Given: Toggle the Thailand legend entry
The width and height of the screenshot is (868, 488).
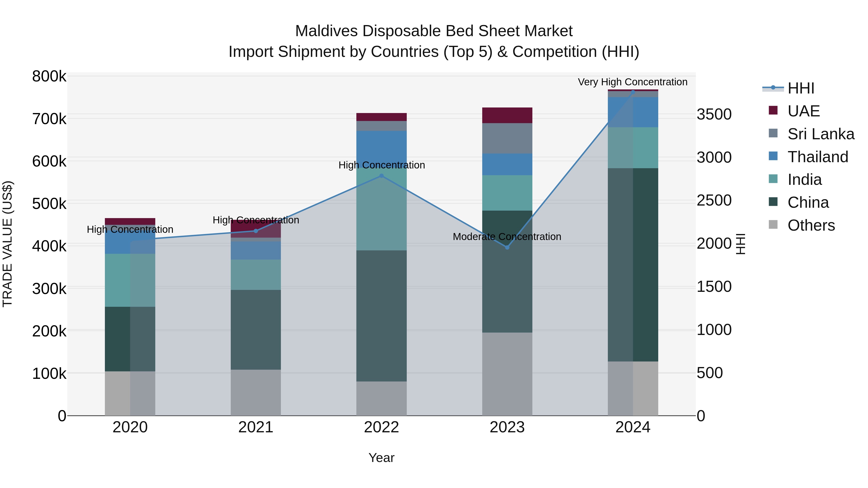Looking at the screenshot, I should [808, 157].
